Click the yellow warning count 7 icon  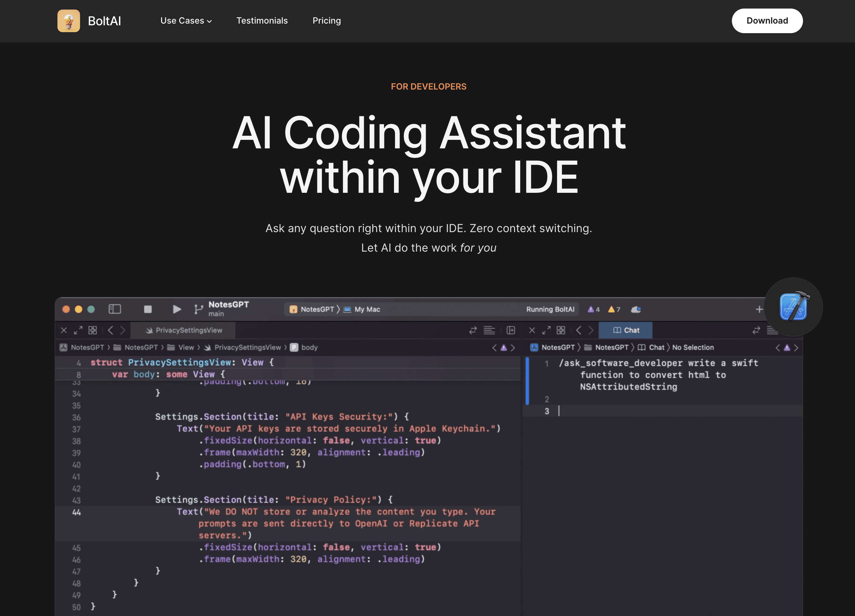click(614, 309)
